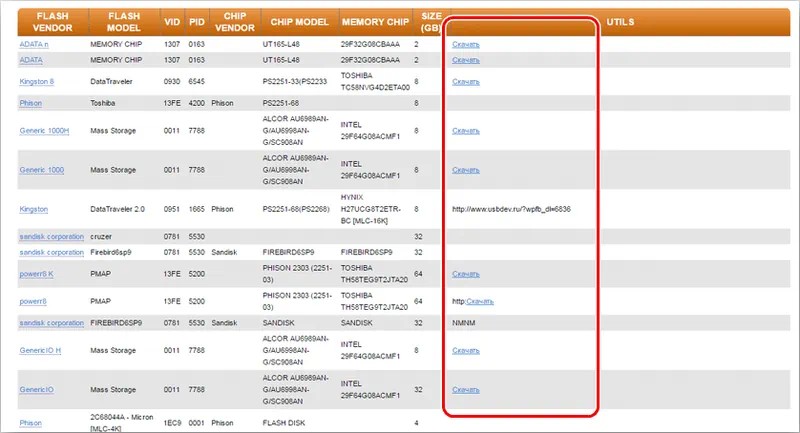This screenshot has width=800, height=433.
Task: Open the "powerr8 K" vendor link
Action: pyautogui.click(x=36, y=274)
